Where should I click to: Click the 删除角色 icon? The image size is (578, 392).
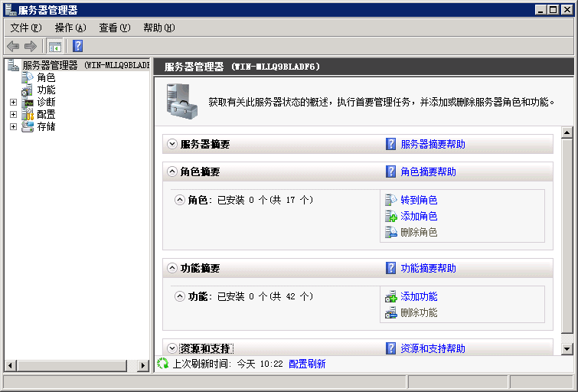(390, 232)
